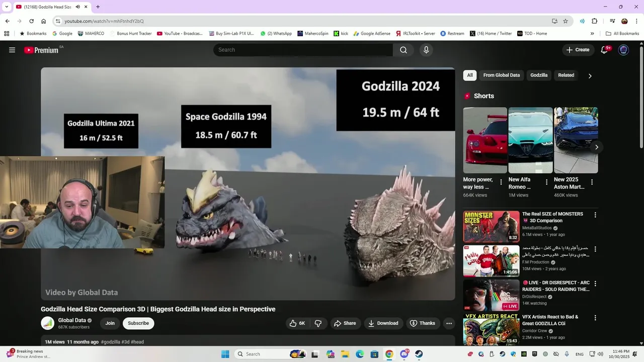Open the WhatsApp bookmark
This screenshot has height=362, width=644.
[276, 34]
